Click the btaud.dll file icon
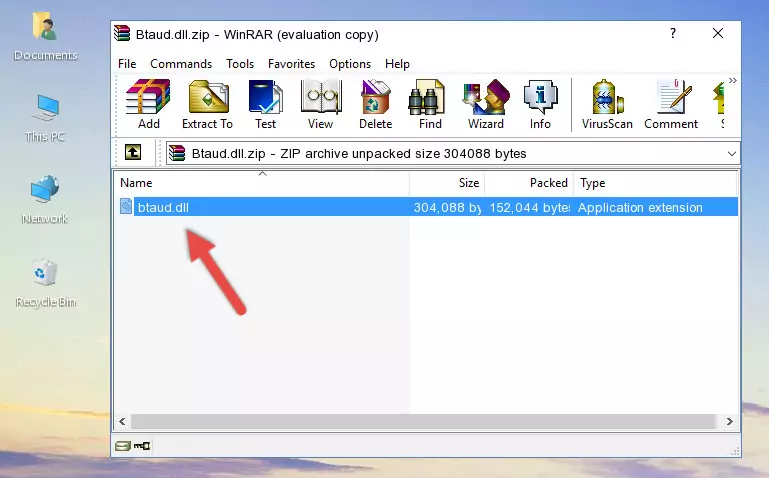The height and width of the screenshot is (478, 769). pos(126,206)
